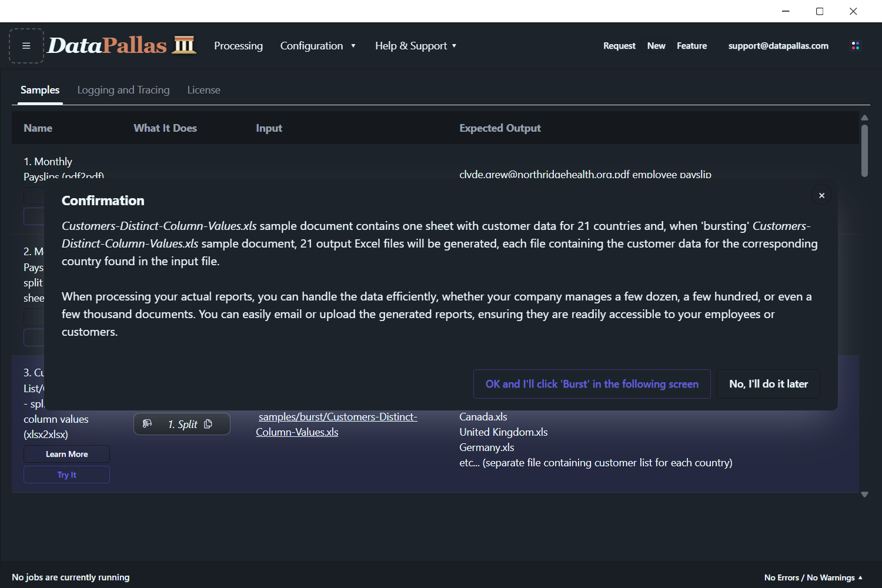Click Try It for the Customers sample
The image size is (882, 588).
pos(66,475)
